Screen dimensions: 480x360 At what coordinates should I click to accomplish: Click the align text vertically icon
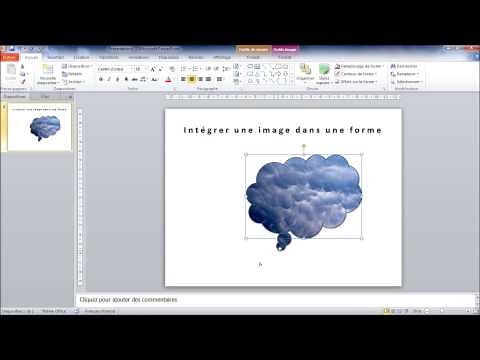[x=237, y=74]
